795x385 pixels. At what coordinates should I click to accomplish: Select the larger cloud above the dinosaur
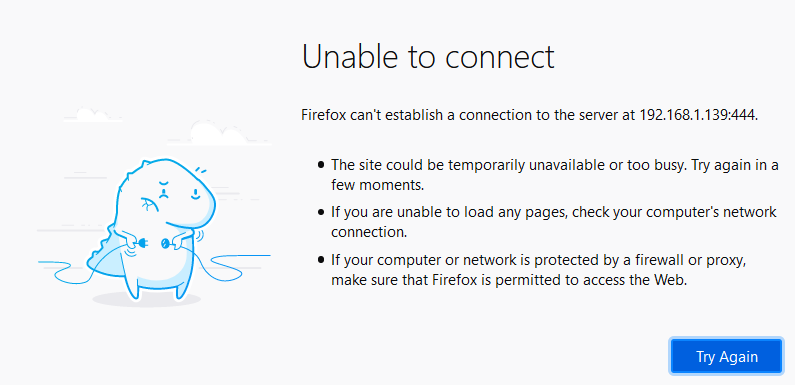click(x=219, y=133)
